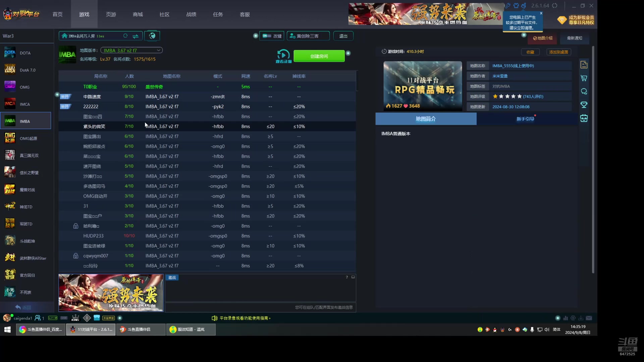Select the HUDP233 room row
The image size is (644, 362).
[x=207, y=236]
